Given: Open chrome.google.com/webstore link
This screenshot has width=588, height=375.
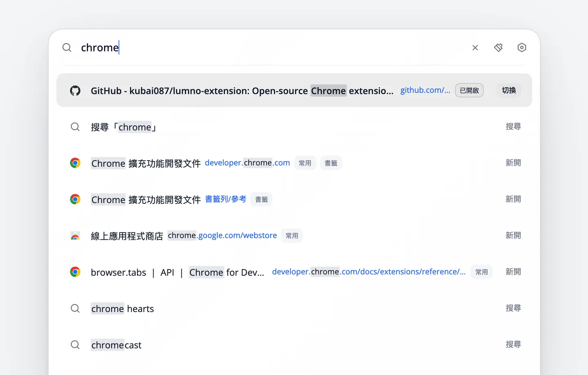Looking at the screenshot, I should 222,236.
